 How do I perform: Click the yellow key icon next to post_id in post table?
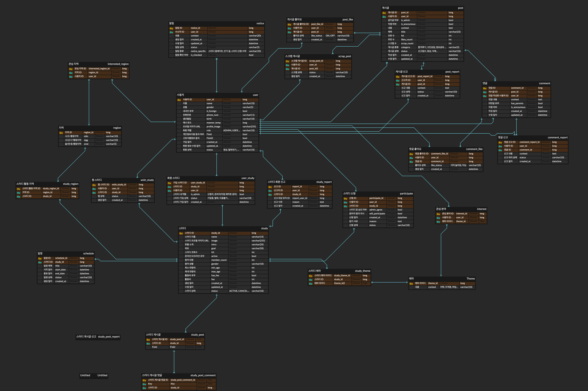tap(384, 13)
